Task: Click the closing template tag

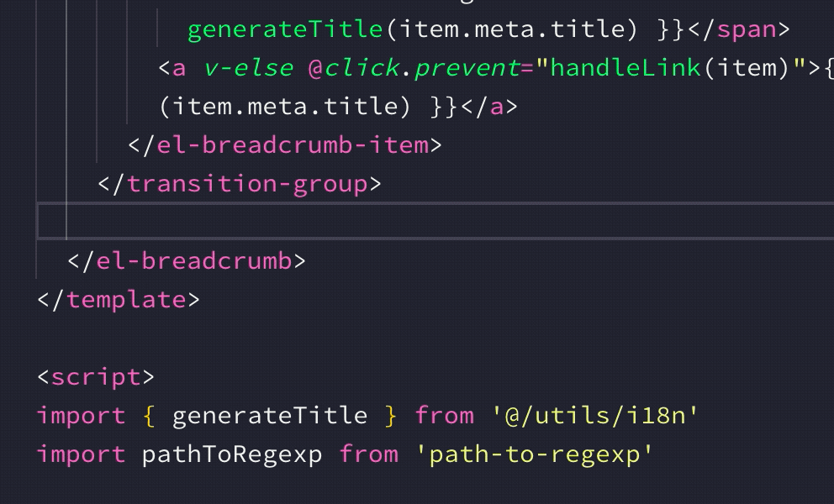Action: (x=119, y=300)
